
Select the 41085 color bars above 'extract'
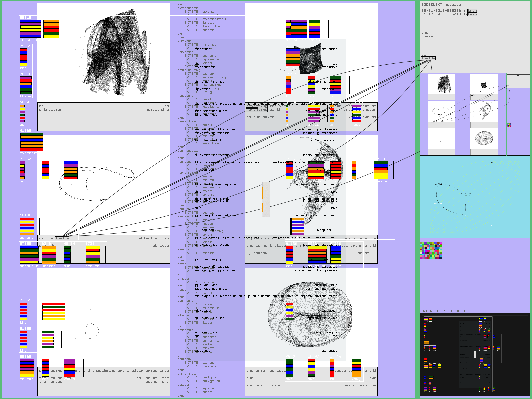pos(32,142)
